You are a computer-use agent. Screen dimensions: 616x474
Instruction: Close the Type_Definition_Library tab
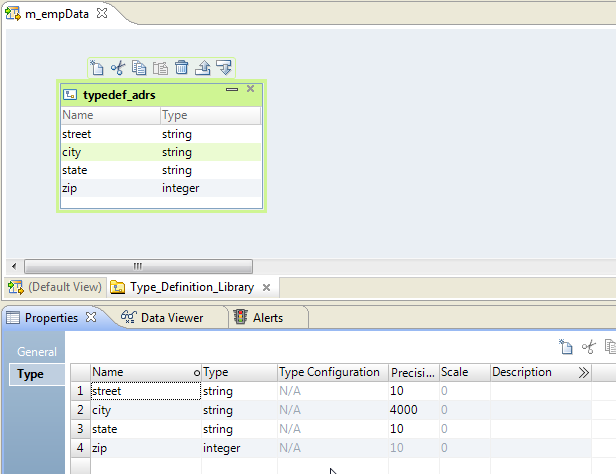pyautogui.click(x=266, y=287)
